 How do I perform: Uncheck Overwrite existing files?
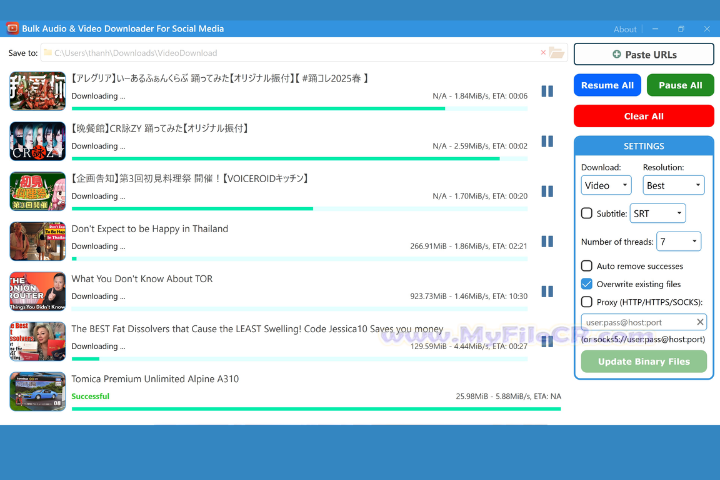[x=586, y=284]
